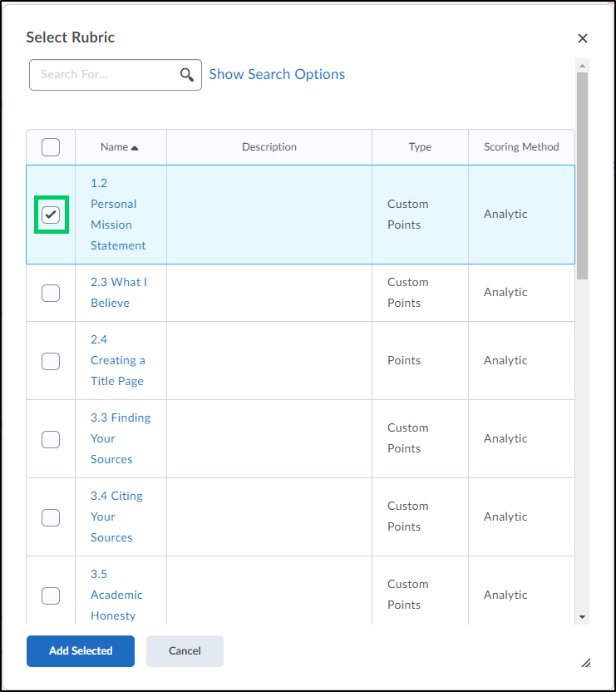Click the scrollbar down arrow
This screenshot has height=692, width=616.
coord(582,617)
